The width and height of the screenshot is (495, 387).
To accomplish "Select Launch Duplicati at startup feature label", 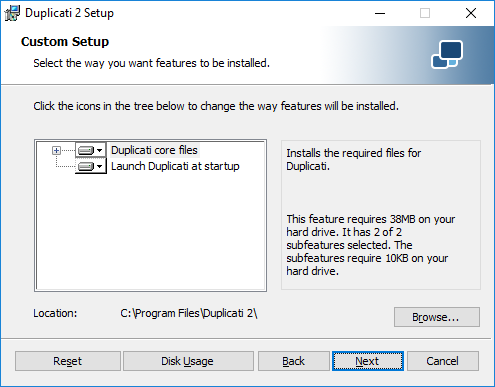I will tap(175, 166).
